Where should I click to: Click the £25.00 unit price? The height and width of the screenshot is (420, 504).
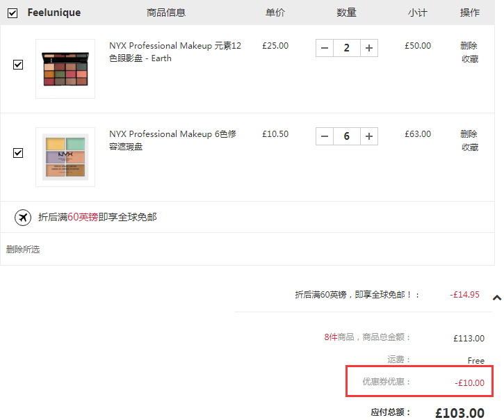click(275, 46)
